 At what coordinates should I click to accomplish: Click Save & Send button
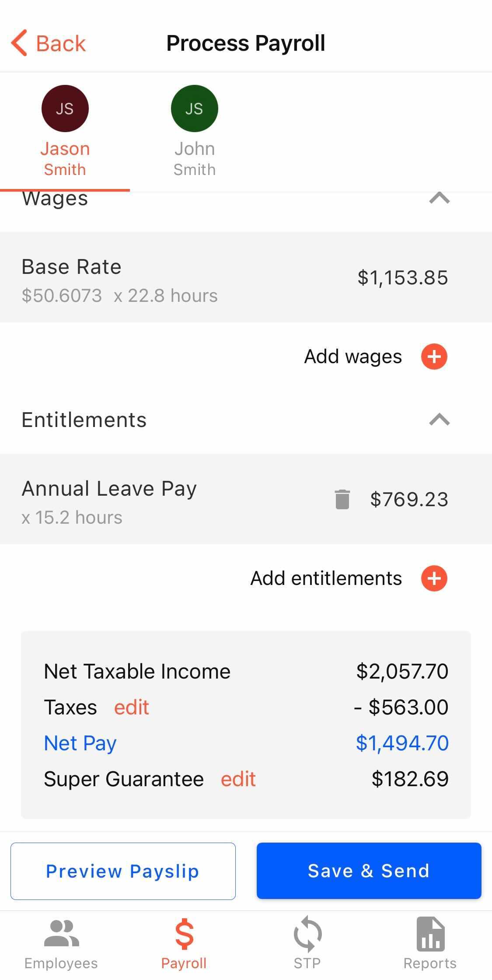click(369, 871)
